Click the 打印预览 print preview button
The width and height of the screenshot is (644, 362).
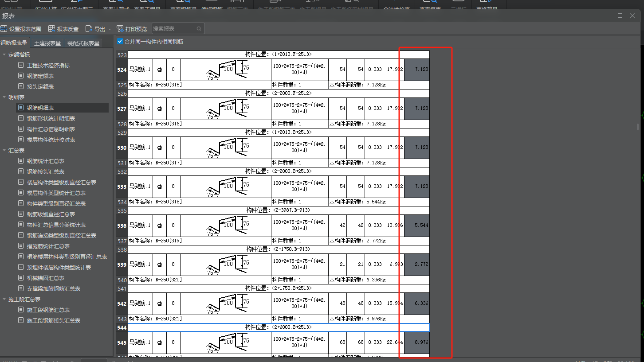(x=132, y=29)
